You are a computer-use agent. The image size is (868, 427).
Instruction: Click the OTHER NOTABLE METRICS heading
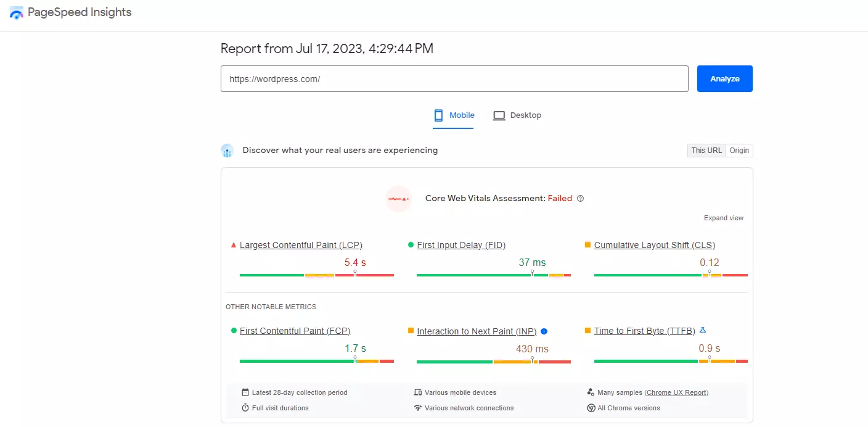(x=271, y=307)
